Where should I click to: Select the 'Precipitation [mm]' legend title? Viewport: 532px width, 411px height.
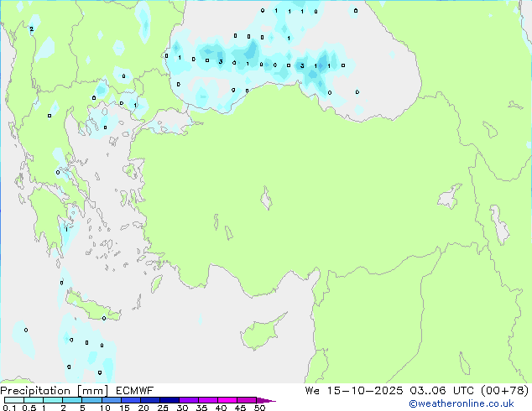[55, 391]
